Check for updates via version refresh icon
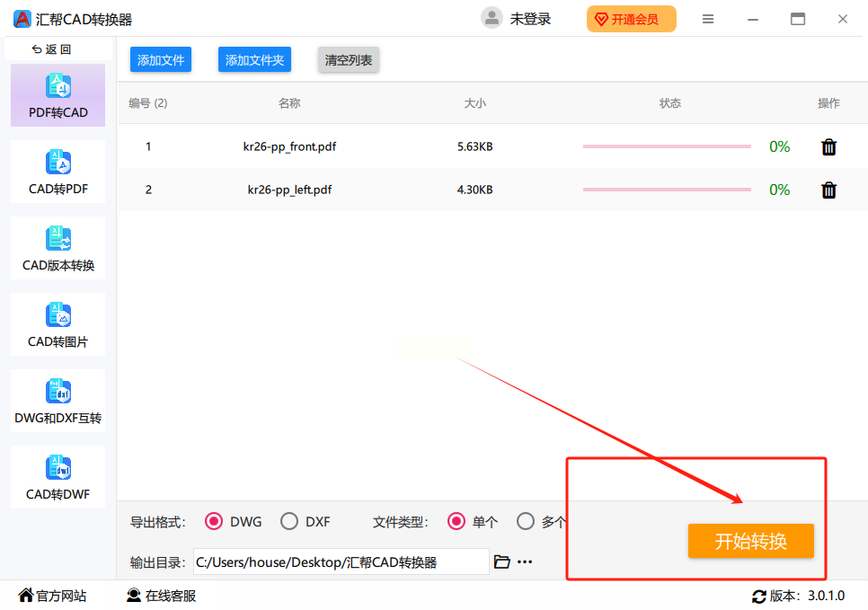This screenshot has width=868, height=610. point(759,597)
